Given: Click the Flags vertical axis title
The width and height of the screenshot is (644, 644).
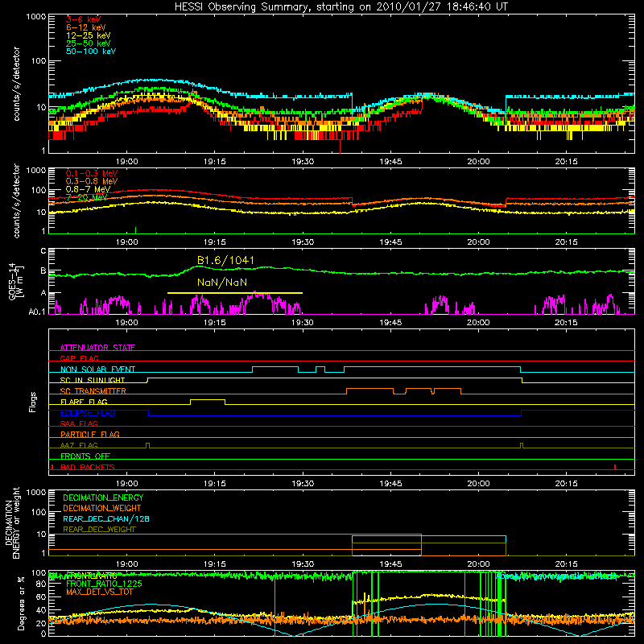Looking at the screenshot, I should [x=33, y=402].
